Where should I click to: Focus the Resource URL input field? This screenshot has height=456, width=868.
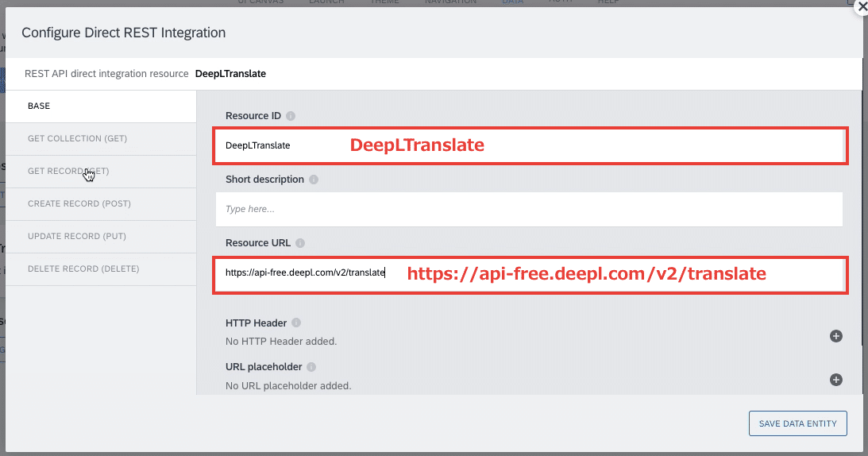[529, 275]
